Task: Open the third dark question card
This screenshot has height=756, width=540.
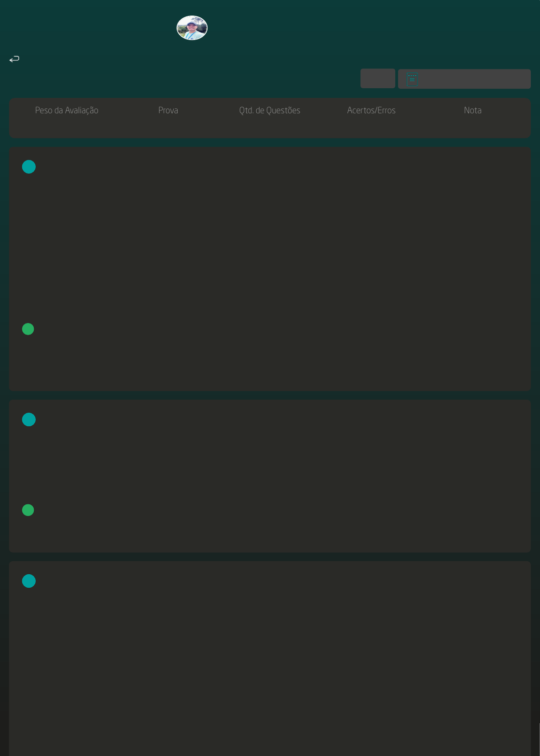Action: point(270,665)
